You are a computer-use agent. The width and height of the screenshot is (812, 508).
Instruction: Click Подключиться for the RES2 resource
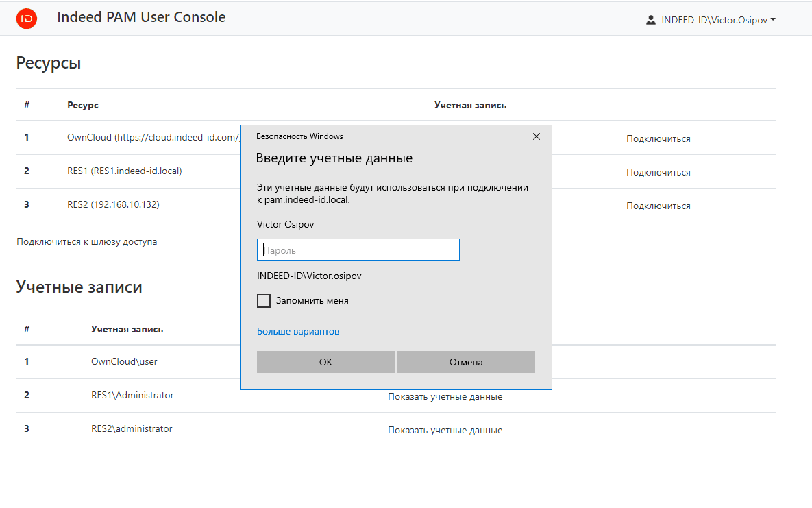pos(658,206)
